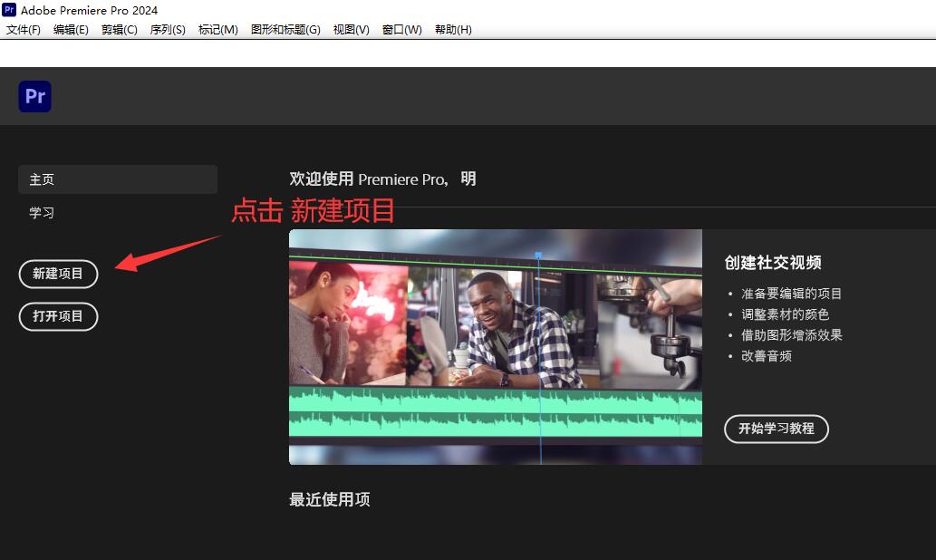Select the 主页 tab in the sidebar

[x=118, y=179]
